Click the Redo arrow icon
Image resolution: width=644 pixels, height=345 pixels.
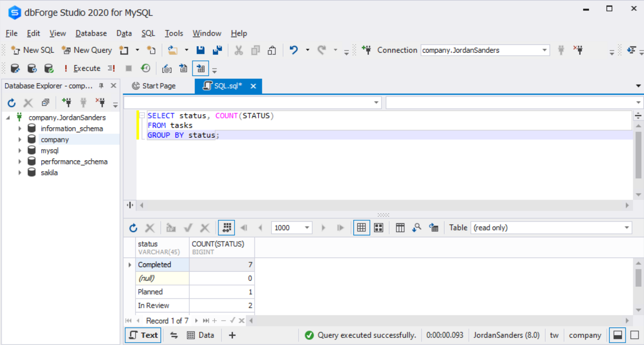[322, 50]
